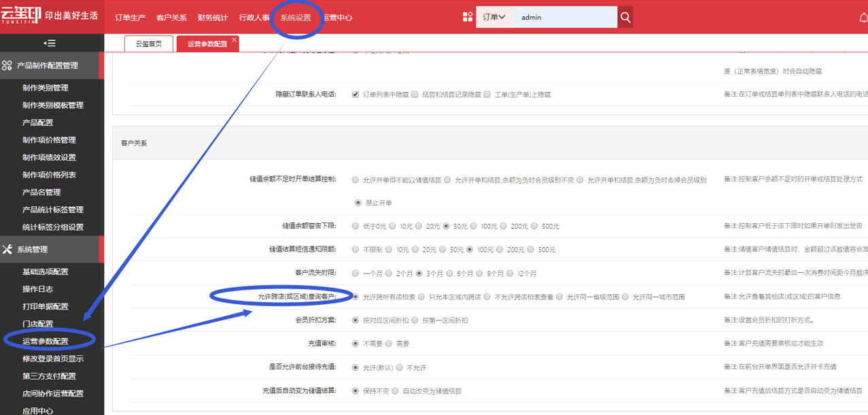The image size is (868, 415).
Task: Select 只允本区域内跨店 radio option
Action: point(421,297)
